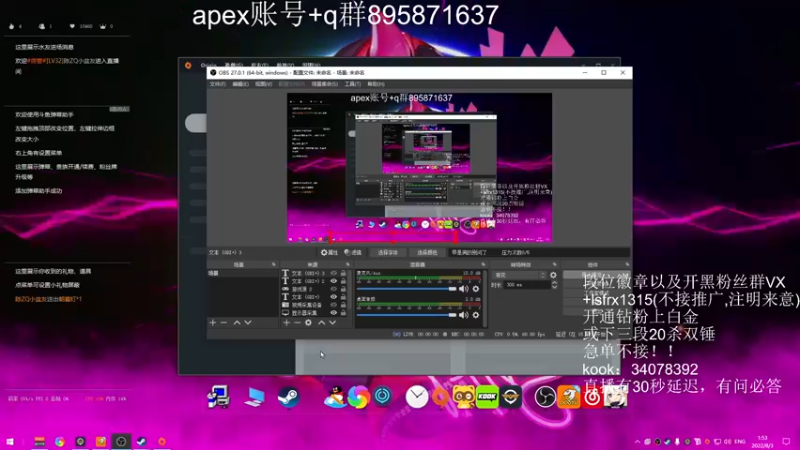Image resolution: width=800 pixels, height=450 pixels.
Task: Open the colorful pinwheel browser in dock
Action: pos(359,397)
